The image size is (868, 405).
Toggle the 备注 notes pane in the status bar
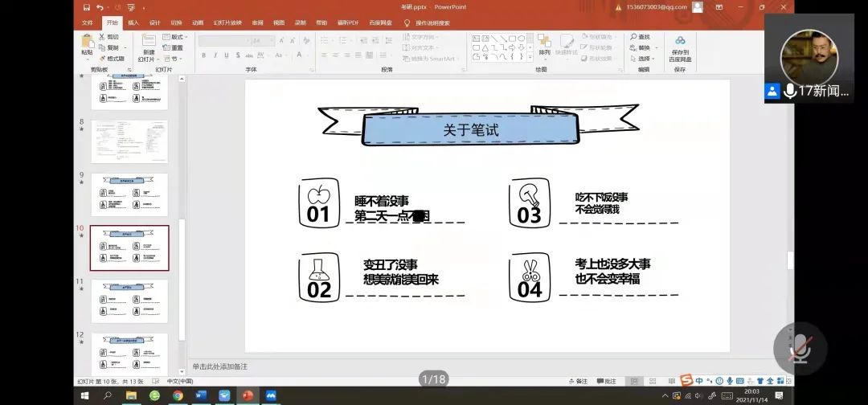click(578, 381)
